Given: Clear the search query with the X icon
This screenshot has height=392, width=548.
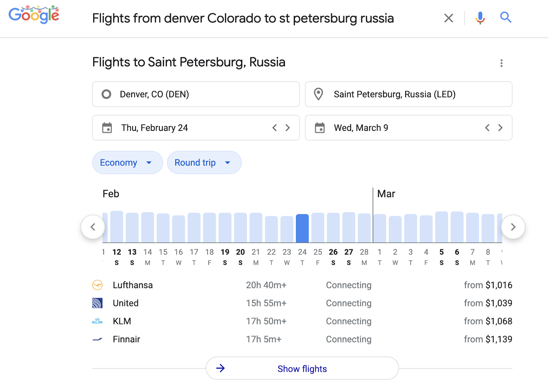Looking at the screenshot, I should (449, 18).
